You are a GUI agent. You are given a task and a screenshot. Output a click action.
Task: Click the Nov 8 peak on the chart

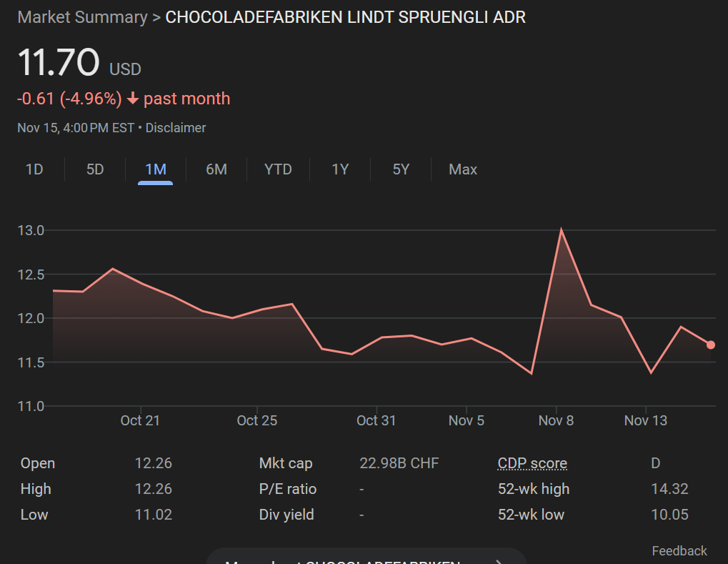561,229
